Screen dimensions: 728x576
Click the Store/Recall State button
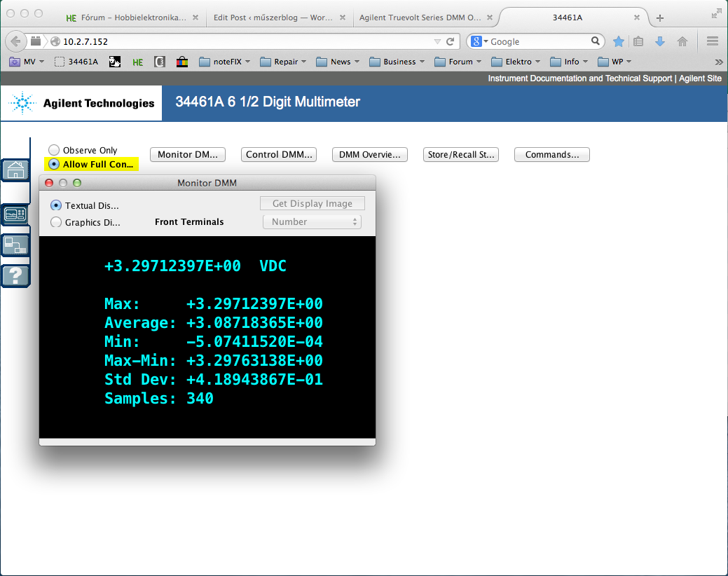460,155
